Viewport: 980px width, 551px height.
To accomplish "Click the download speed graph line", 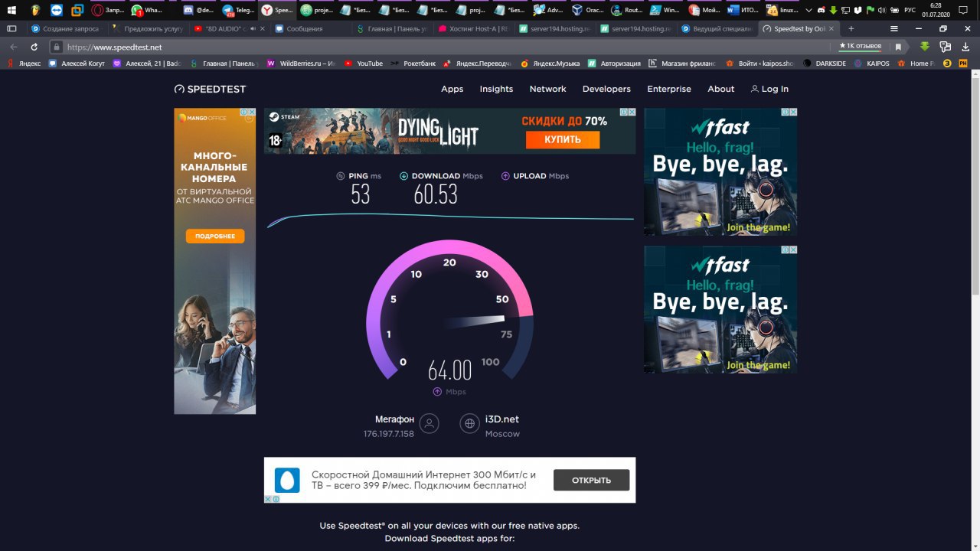I will [450, 219].
